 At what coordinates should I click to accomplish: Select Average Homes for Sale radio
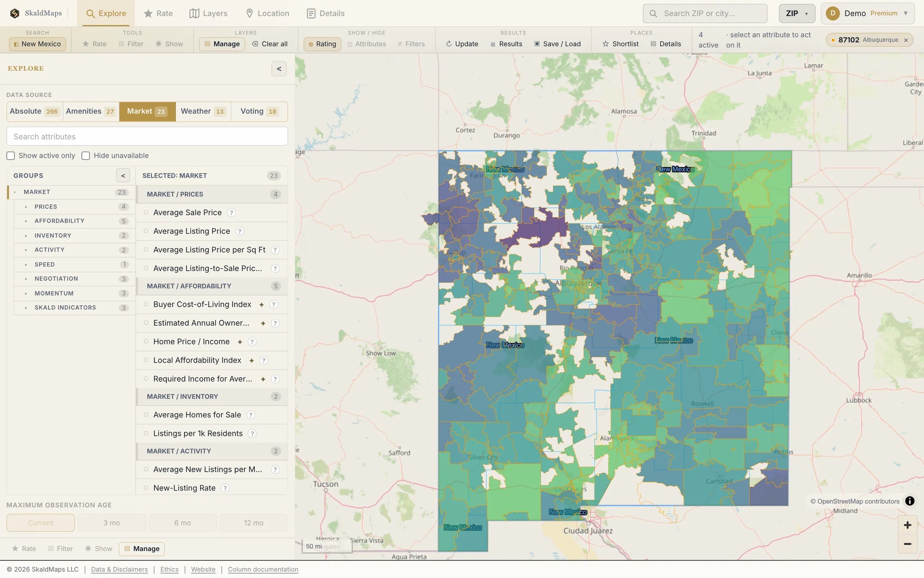(x=146, y=415)
